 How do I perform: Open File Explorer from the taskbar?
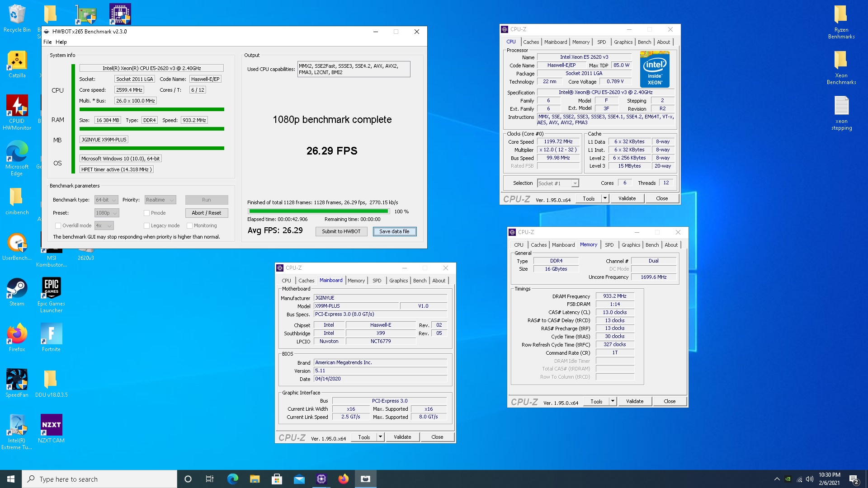[255, 479]
